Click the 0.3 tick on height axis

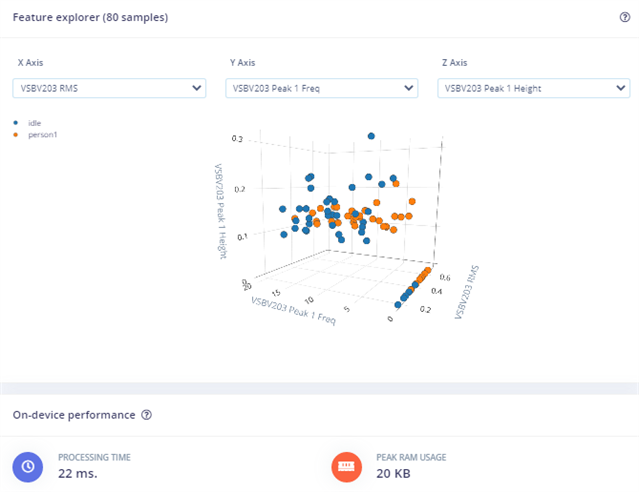point(238,139)
